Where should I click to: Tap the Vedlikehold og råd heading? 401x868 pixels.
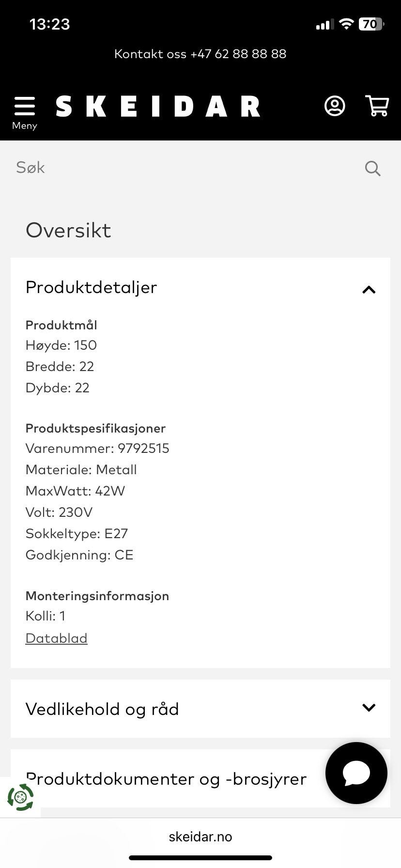[x=102, y=709]
